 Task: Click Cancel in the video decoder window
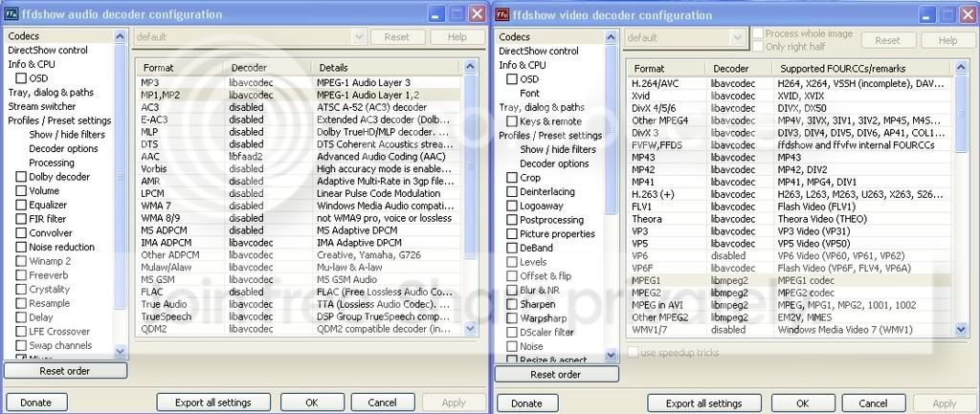pyautogui.click(x=873, y=403)
